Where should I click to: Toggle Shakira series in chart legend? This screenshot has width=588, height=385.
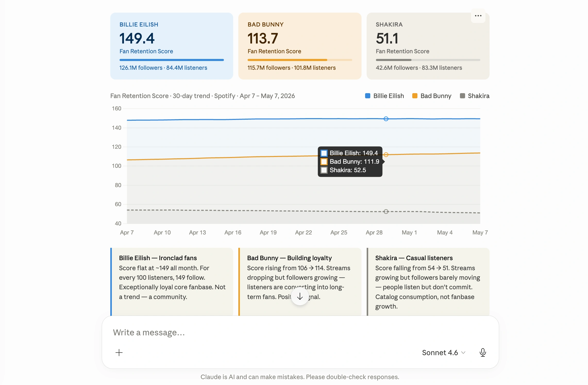tap(474, 96)
